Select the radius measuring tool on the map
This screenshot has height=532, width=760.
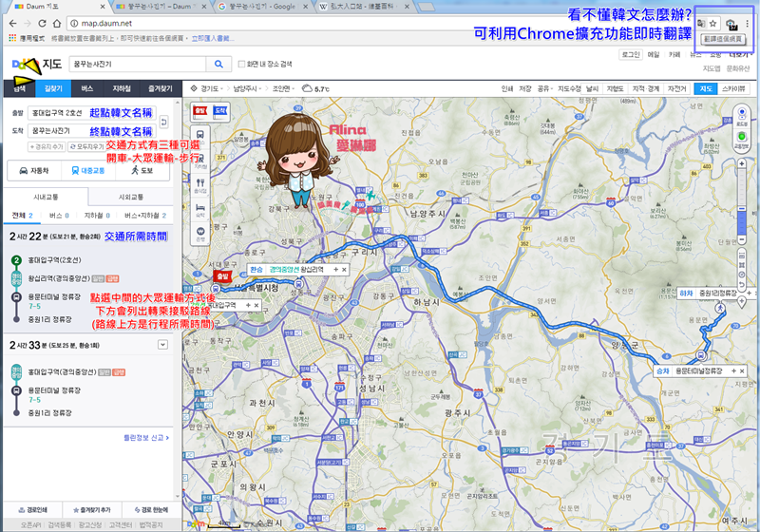pos(742,275)
